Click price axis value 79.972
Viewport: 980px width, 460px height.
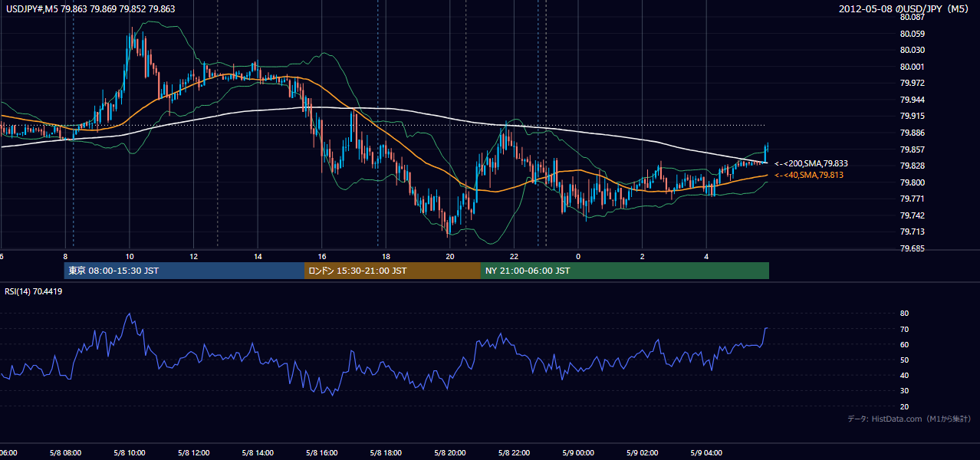[913, 83]
